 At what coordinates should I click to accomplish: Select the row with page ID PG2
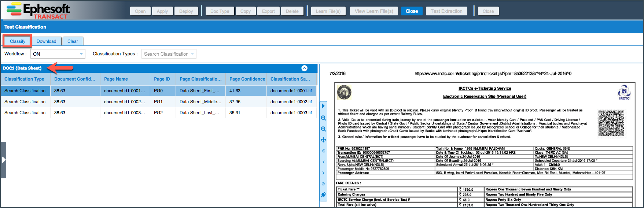[158, 113]
